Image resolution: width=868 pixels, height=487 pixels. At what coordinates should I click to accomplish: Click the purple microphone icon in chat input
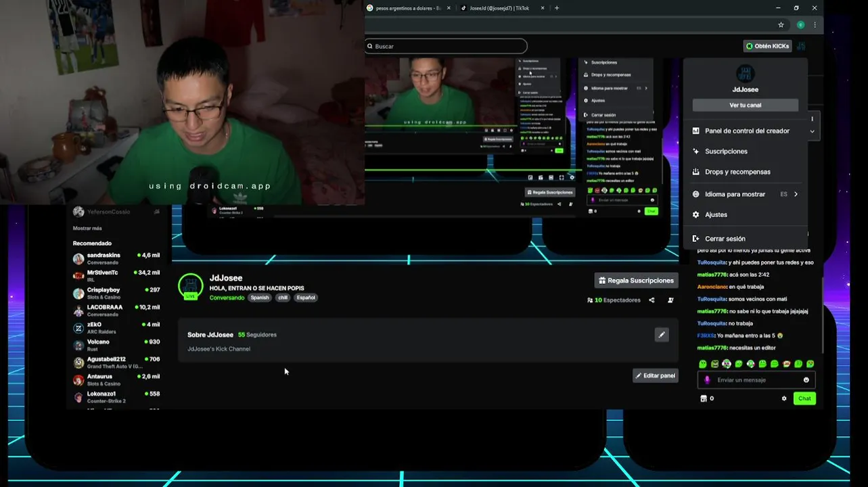[707, 380]
